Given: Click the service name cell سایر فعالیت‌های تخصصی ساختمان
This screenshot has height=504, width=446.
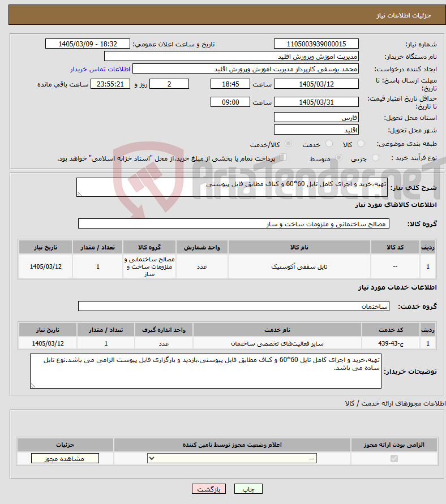Looking at the screenshot, I should (x=277, y=343).
